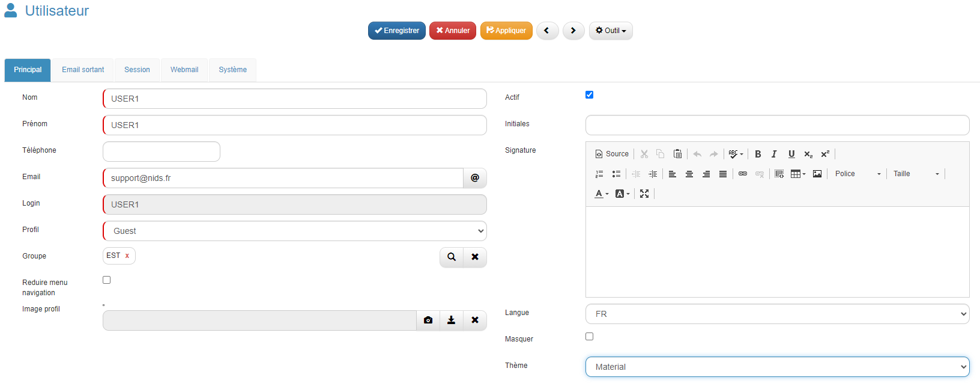Open the Thème dropdown showing Material
The image size is (980, 383).
click(x=778, y=367)
